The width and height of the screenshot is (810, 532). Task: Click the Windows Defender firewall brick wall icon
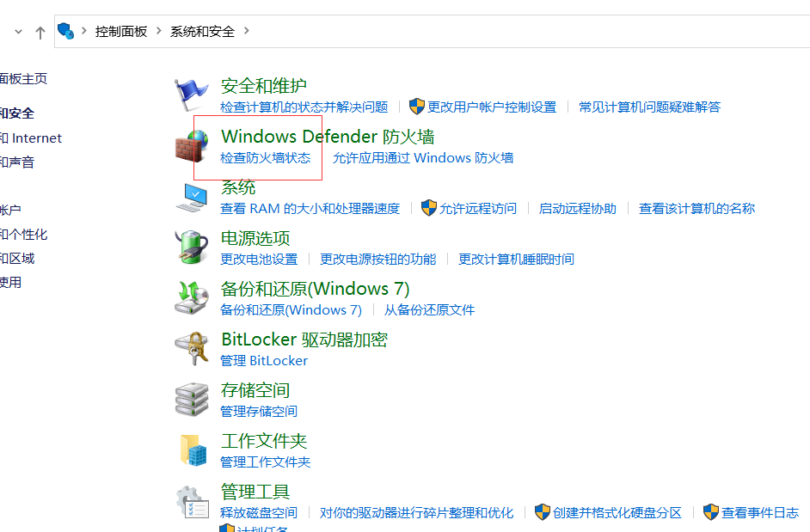[x=192, y=146]
